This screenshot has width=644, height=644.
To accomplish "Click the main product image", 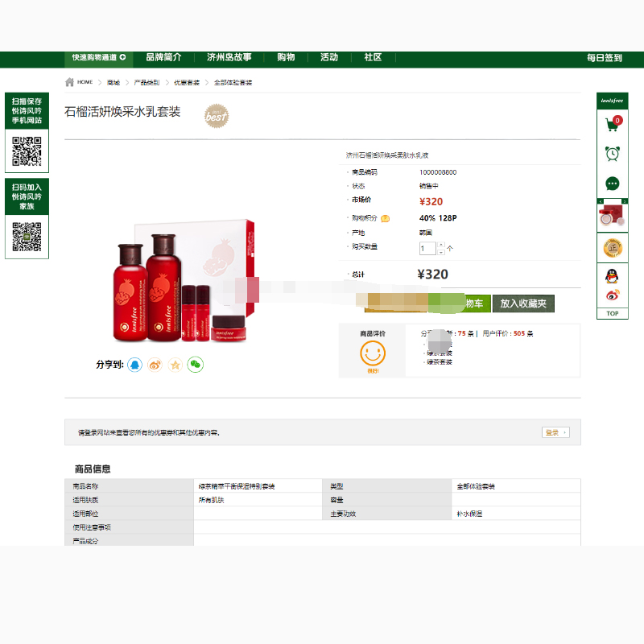I will [x=184, y=281].
